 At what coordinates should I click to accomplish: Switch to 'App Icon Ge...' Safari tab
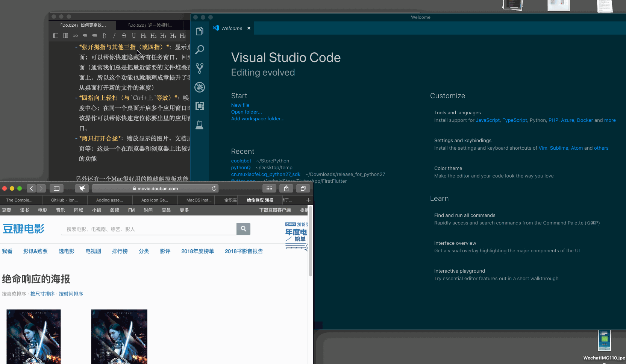(155, 200)
